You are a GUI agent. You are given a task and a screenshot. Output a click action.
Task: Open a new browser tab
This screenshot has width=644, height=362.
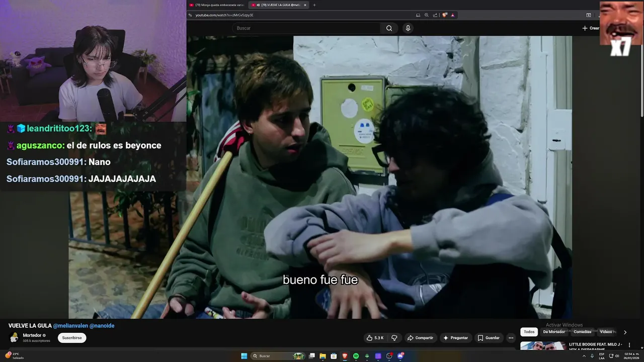(314, 5)
